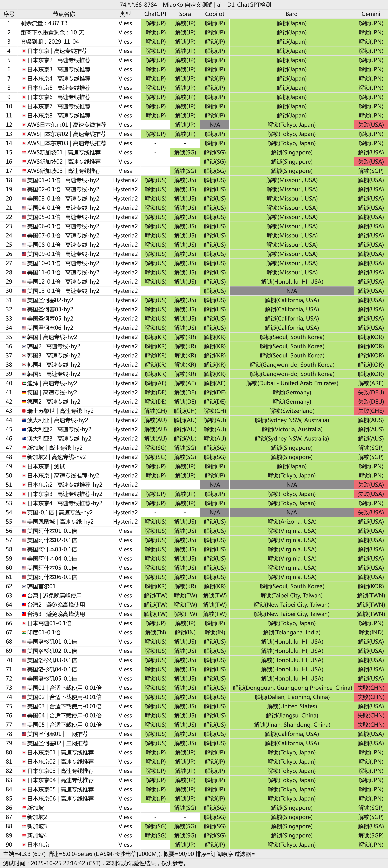The height and width of the screenshot is (868, 388).
Task: Click the Gemini column header
Action: (x=371, y=14)
